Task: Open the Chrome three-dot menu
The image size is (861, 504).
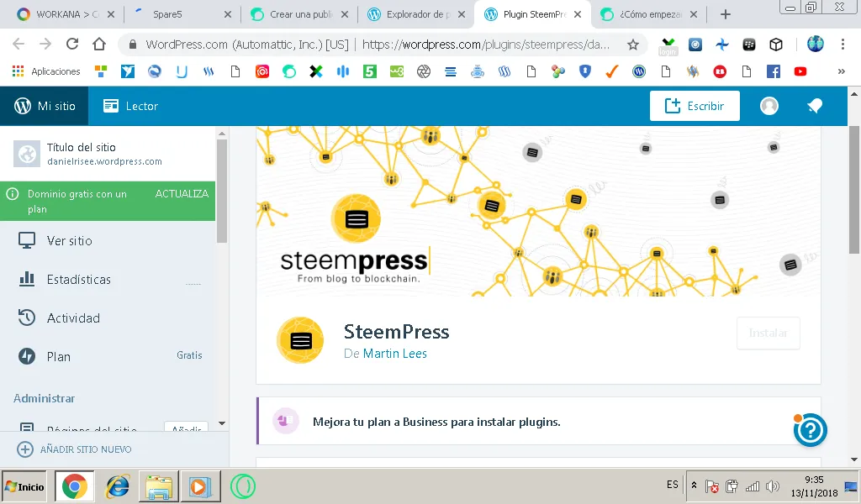Action: [x=843, y=44]
